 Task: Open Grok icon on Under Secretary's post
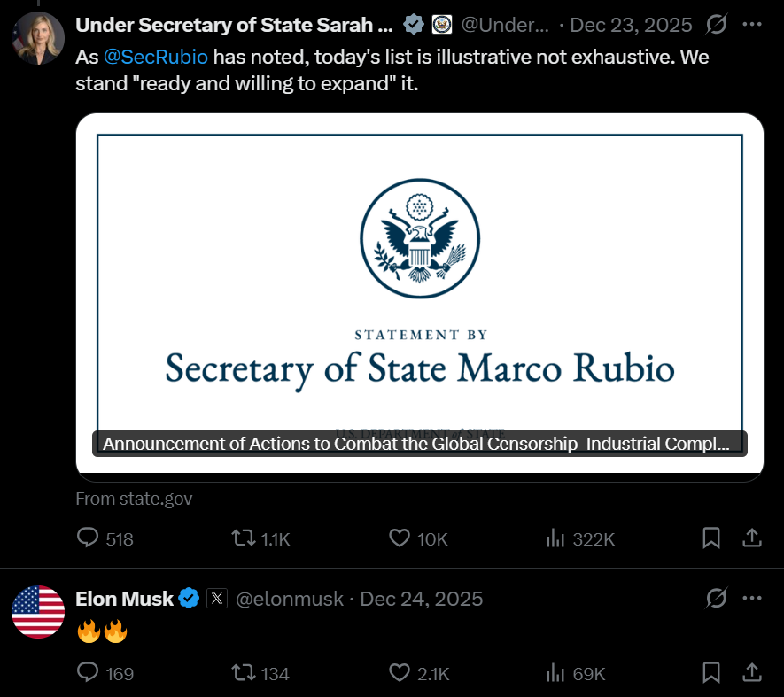pyautogui.click(x=716, y=25)
